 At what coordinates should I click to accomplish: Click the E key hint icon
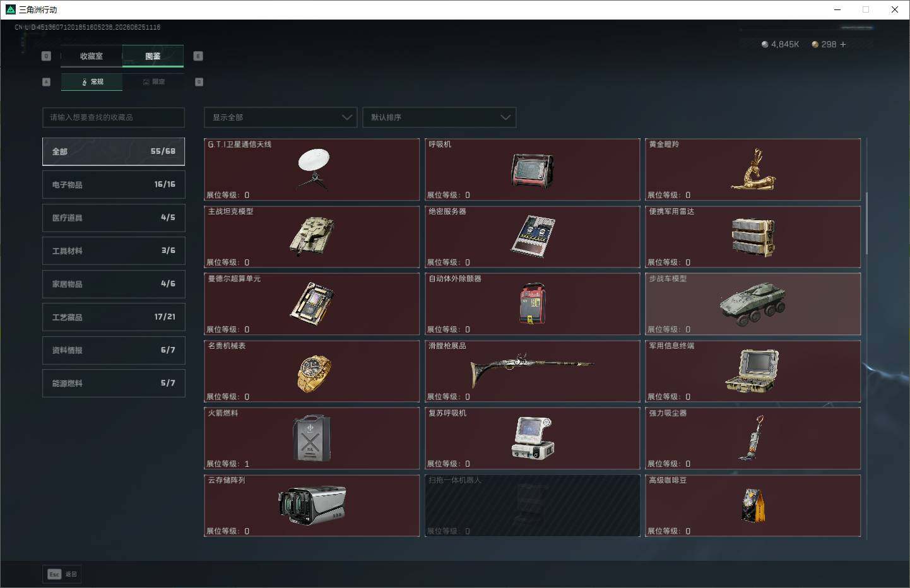pos(198,56)
